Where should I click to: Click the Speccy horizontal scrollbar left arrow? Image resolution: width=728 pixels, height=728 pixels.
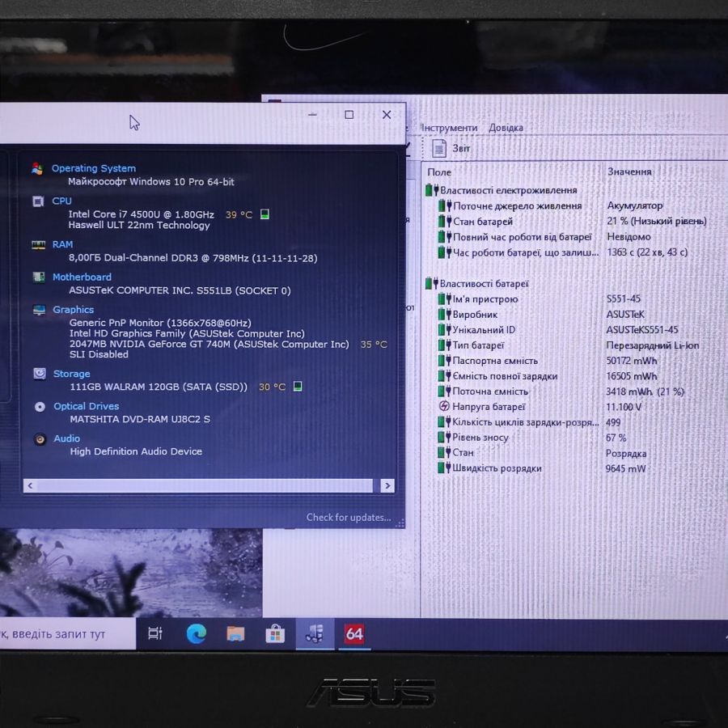coord(30,485)
